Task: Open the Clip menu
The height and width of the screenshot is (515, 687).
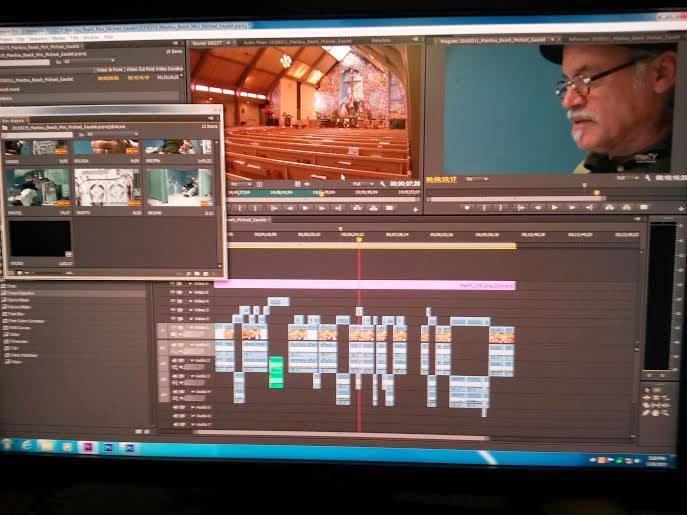Action: (20, 39)
